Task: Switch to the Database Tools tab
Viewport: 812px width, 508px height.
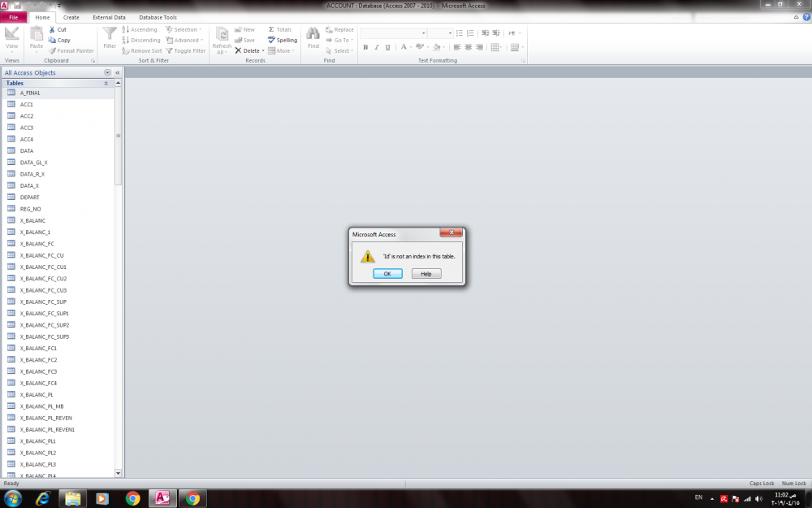Action: (158, 17)
